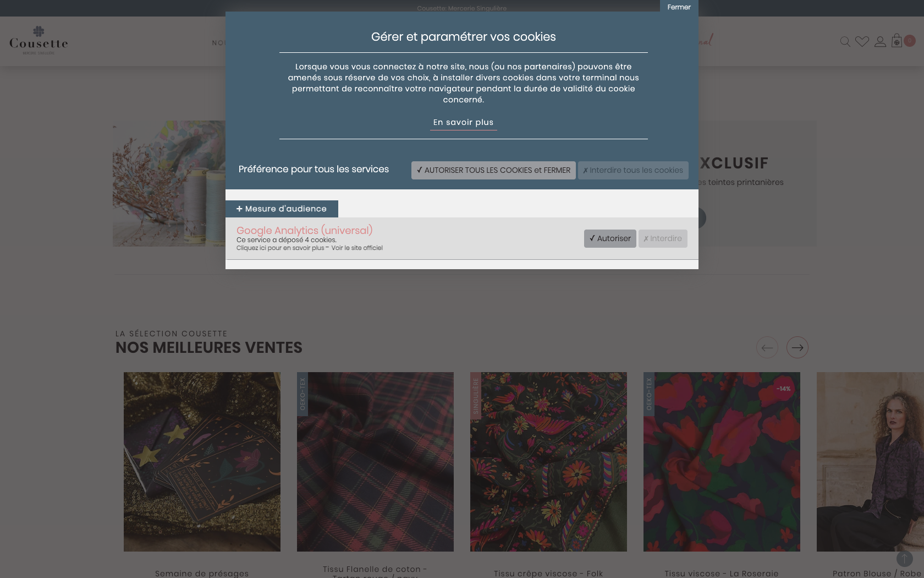Open Voir le site officiel link
The image size is (924, 578).
(x=356, y=248)
